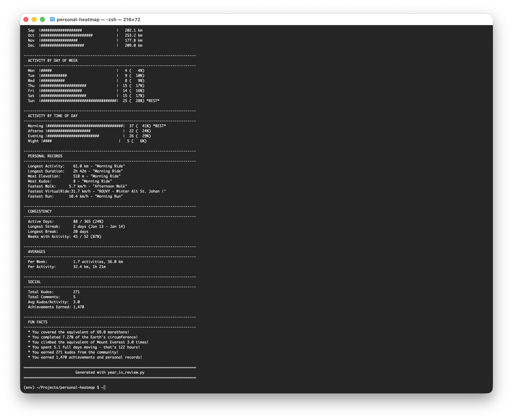
Task: Close the terminal window with red button
Action: coord(26,19)
